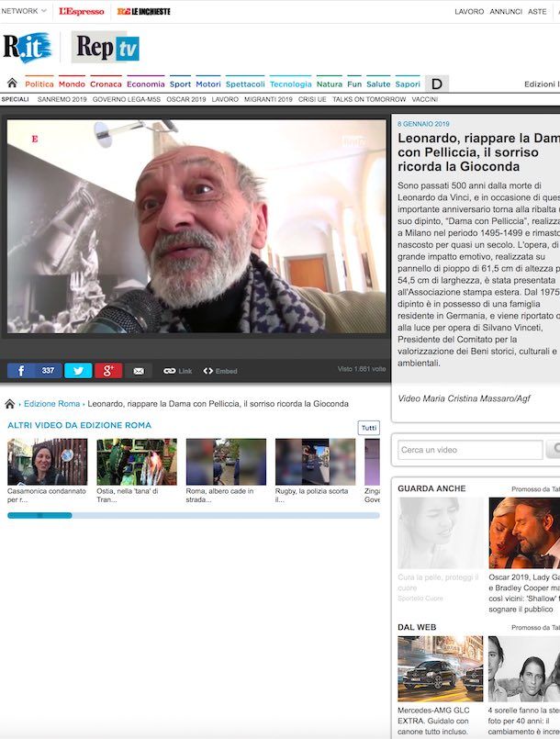Viewport: 560px width, 739px height.
Task: Open Ostia nella 'tana' video thumbnail
Action: pos(137,462)
